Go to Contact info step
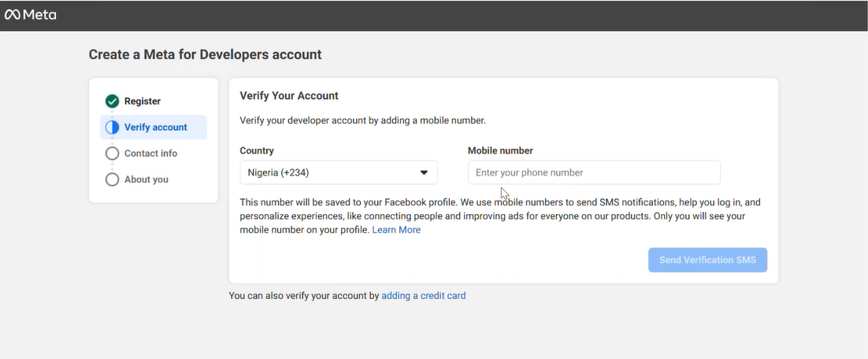 (x=150, y=154)
